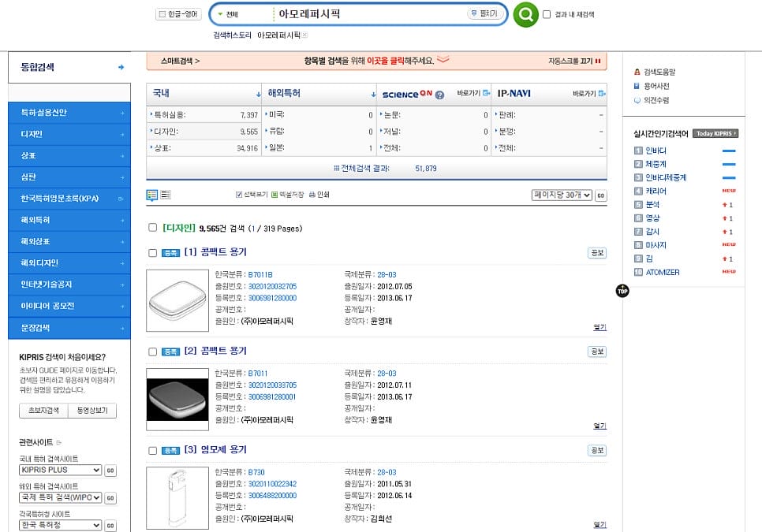The height and width of the screenshot is (532, 762).
Task: Select 상표 sidebar menu
Action: (x=69, y=156)
